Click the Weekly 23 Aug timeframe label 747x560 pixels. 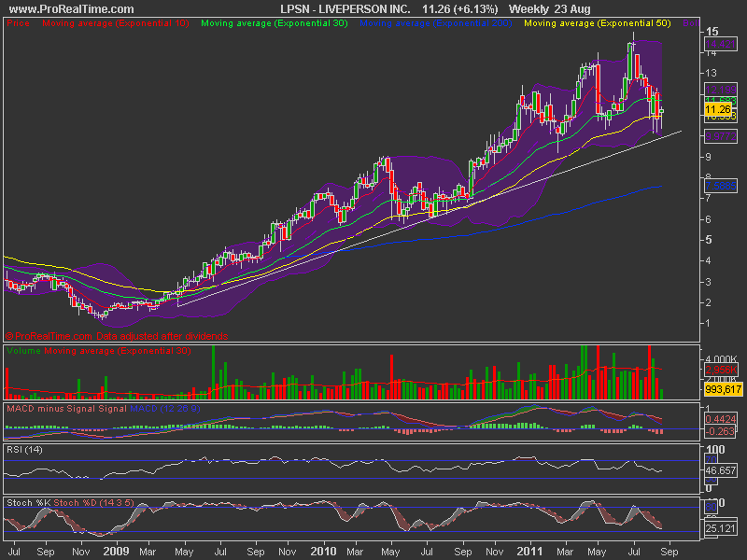point(549,9)
